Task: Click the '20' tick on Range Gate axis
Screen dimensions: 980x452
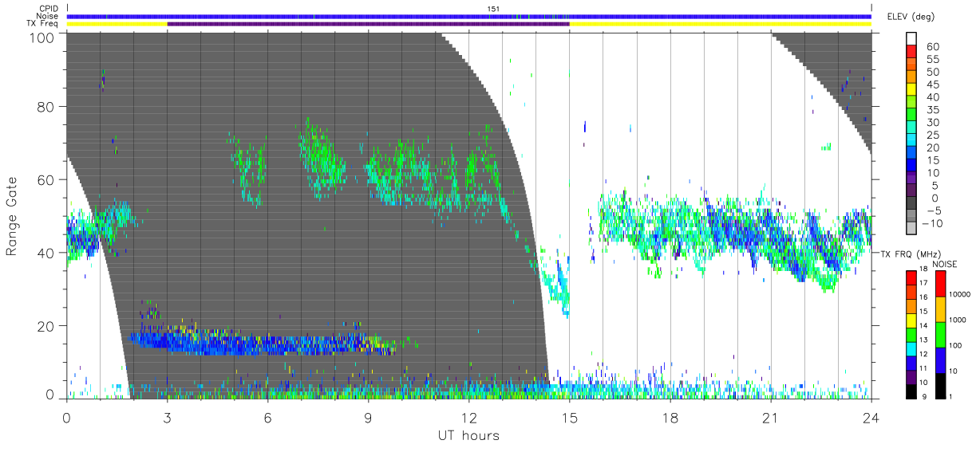Action: [46, 326]
